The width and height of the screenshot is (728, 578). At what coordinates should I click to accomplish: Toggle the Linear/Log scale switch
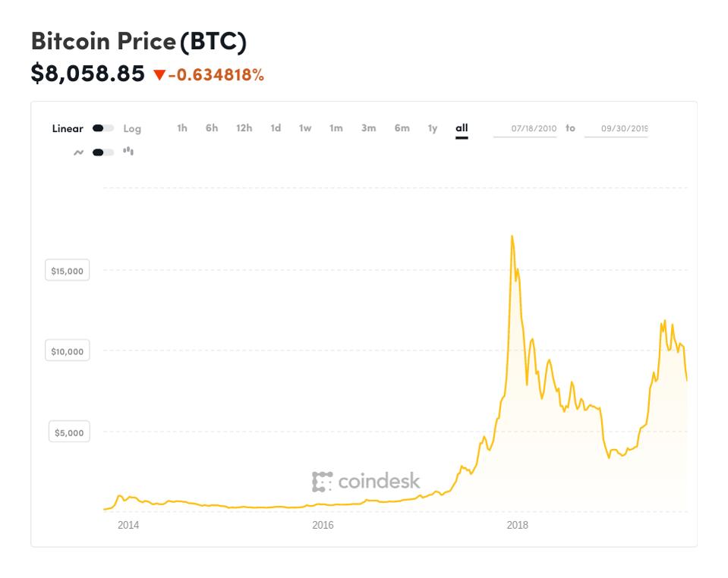coord(102,128)
